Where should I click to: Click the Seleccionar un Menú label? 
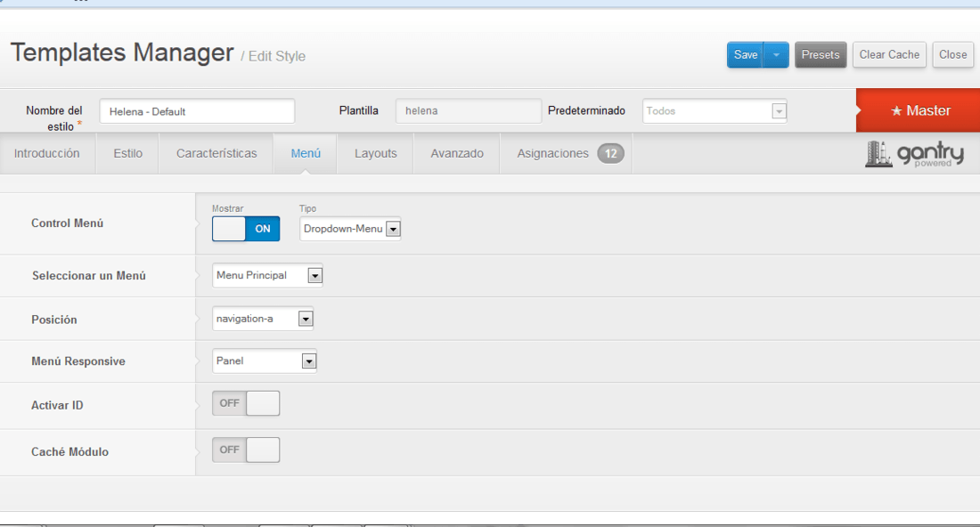(89, 275)
